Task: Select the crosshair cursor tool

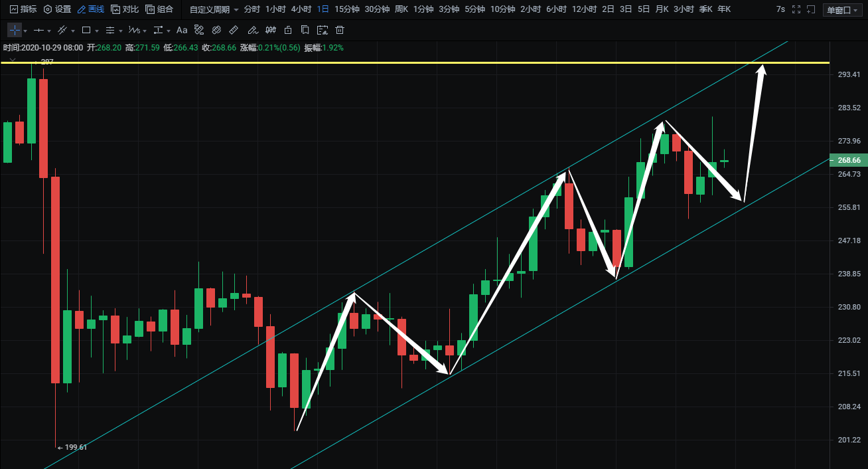Action: click(x=14, y=31)
